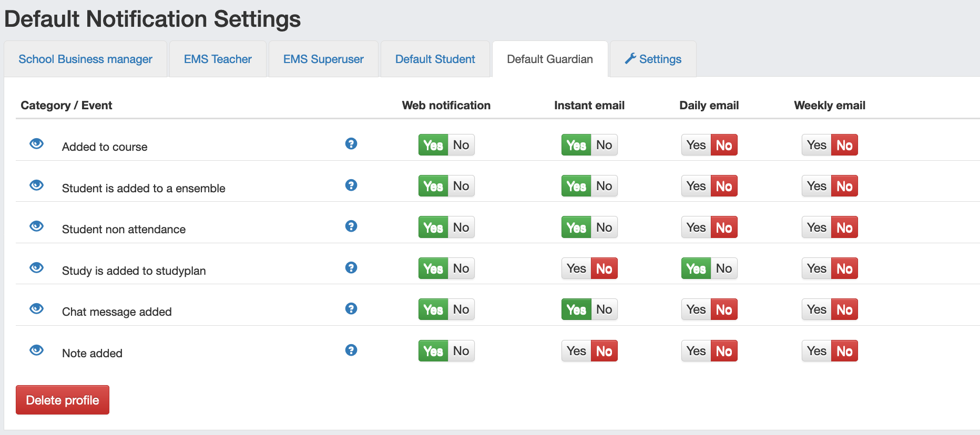
Task: Click the eye icon next to Note added
Action: (x=36, y=350)
